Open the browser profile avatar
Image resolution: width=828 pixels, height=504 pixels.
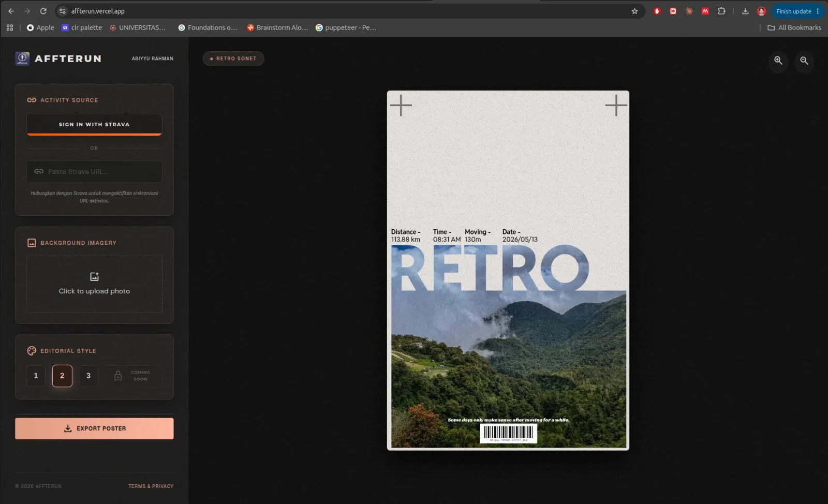click(761, 11)
